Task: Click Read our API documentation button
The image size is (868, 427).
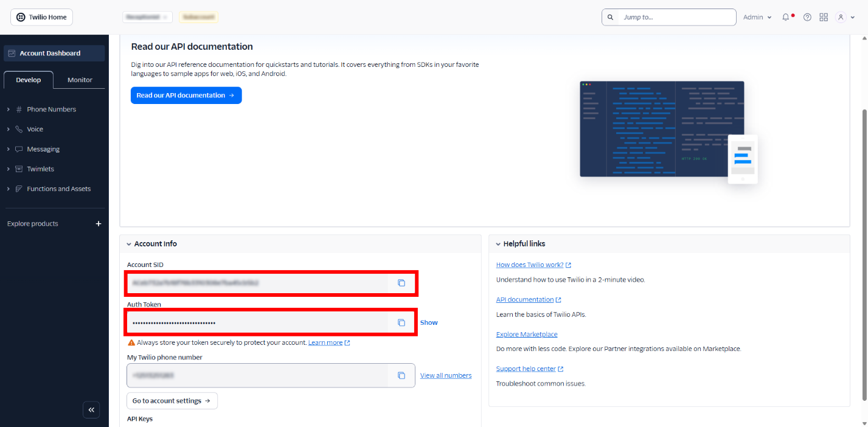Action: (x=186, y=95)
